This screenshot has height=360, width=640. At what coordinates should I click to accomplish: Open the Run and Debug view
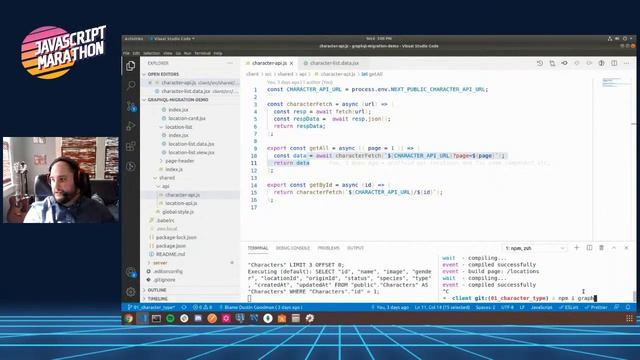(131, 126)
